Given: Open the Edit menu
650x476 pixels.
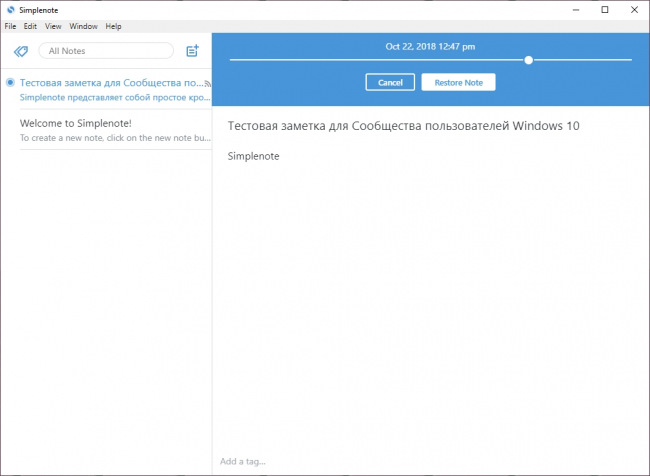Looking at the screenshot, I should (x=30, y=26).
